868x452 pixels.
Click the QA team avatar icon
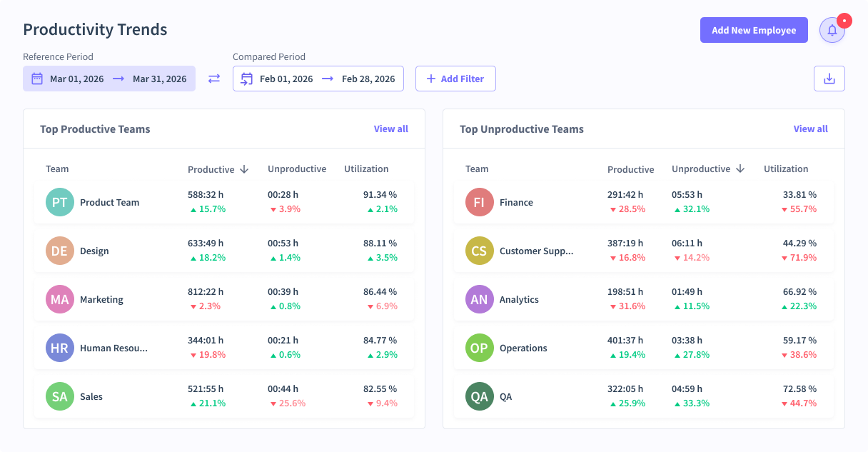(479, 396)
